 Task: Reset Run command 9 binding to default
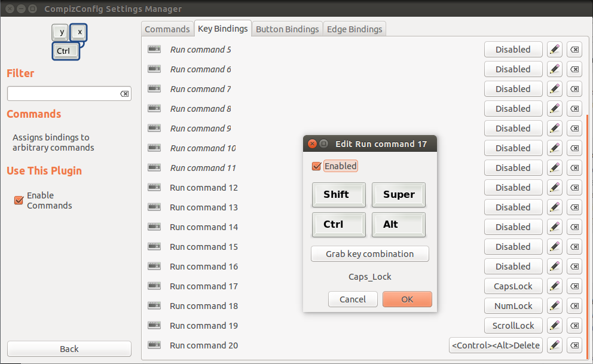coord(574,128)
